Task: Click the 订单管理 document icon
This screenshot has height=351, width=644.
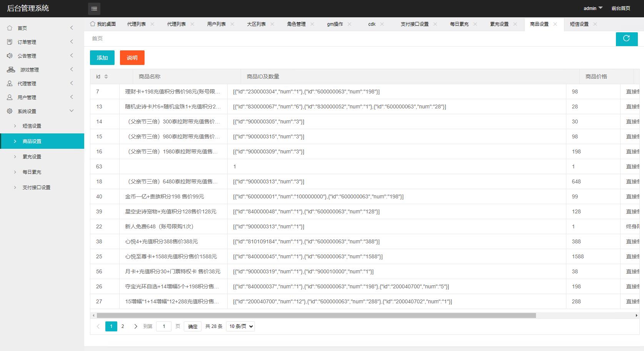Action: pyautogui.click(x=10, y=42)
